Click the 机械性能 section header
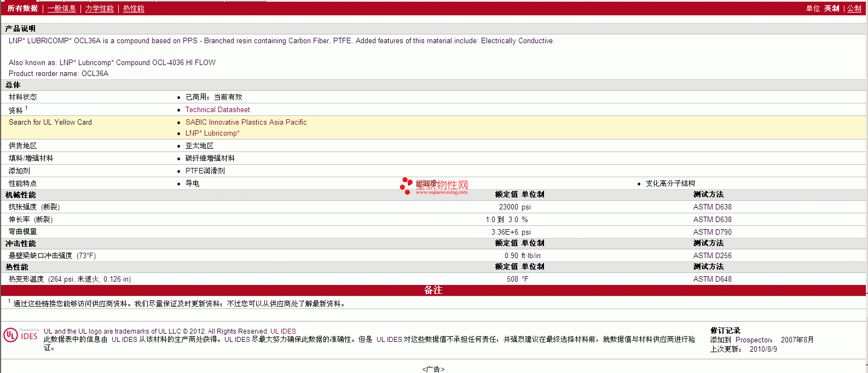The image size is (868, 373). tap(20, 195)
